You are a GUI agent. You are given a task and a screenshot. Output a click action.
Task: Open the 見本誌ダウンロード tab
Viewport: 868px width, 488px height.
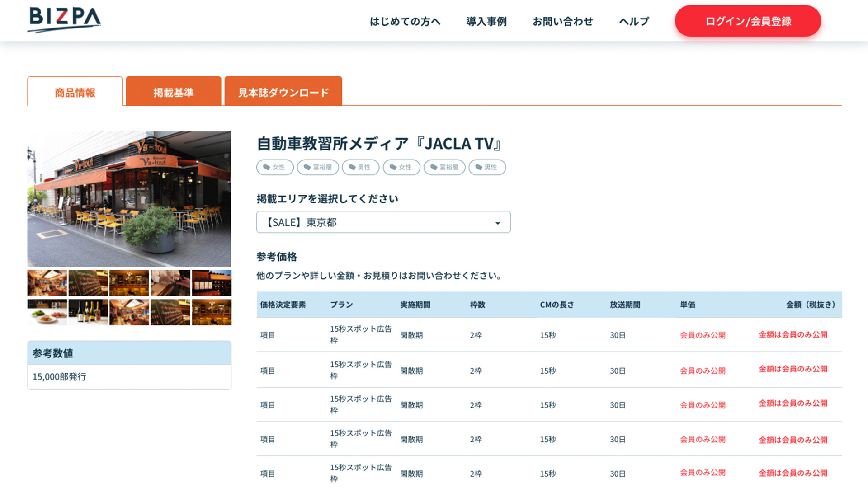tap(283, 92)
